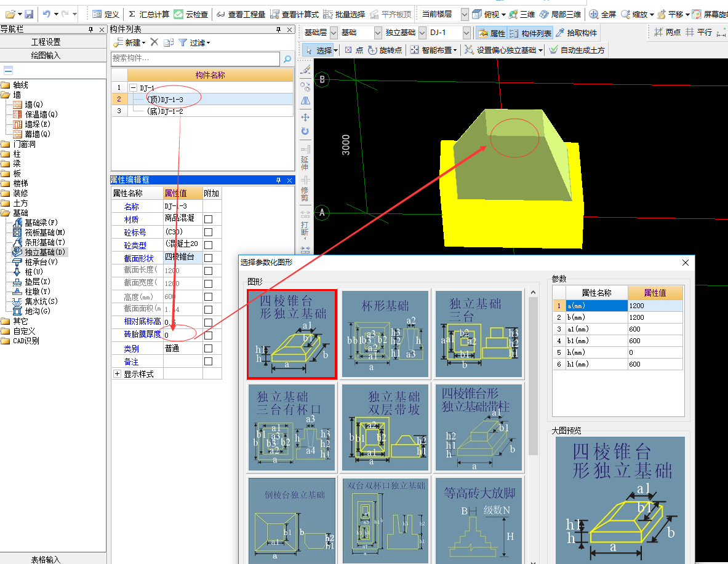Click the 点 point placement tool
The image size is (728, 564).
(354, 50)
